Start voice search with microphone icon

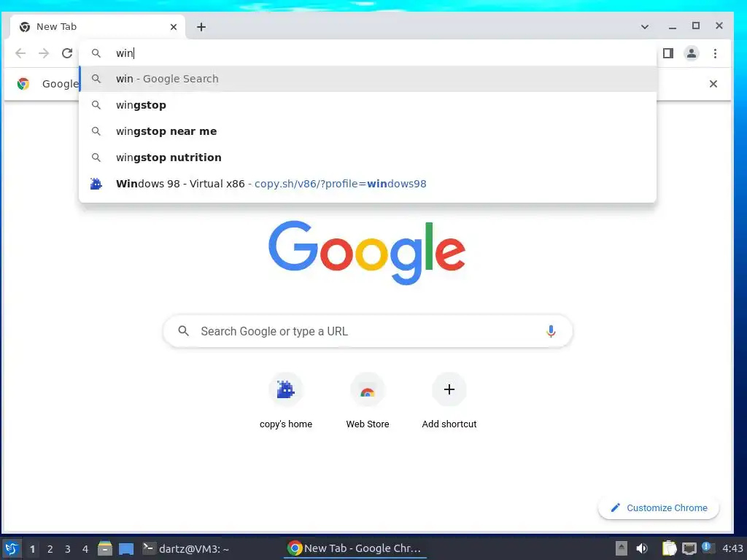tap(551, 331)
